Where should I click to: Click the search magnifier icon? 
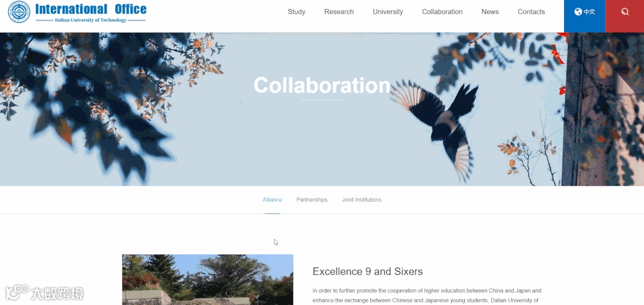point(625,12)
